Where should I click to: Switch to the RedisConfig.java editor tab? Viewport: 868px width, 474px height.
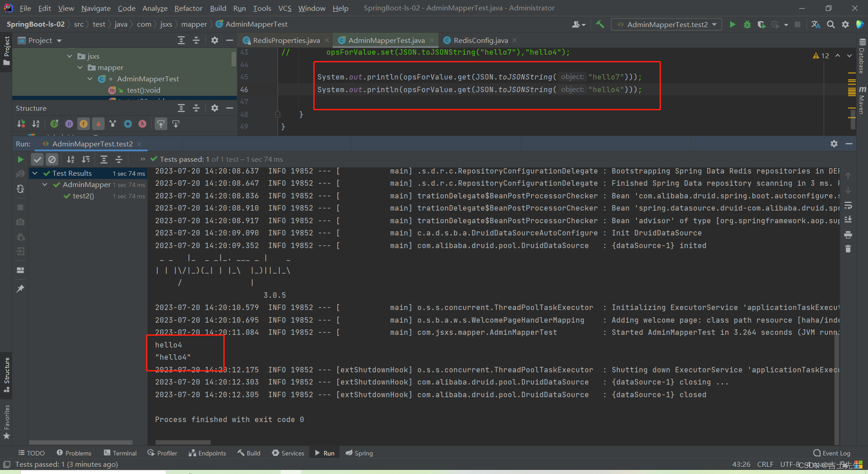[480, 40]
